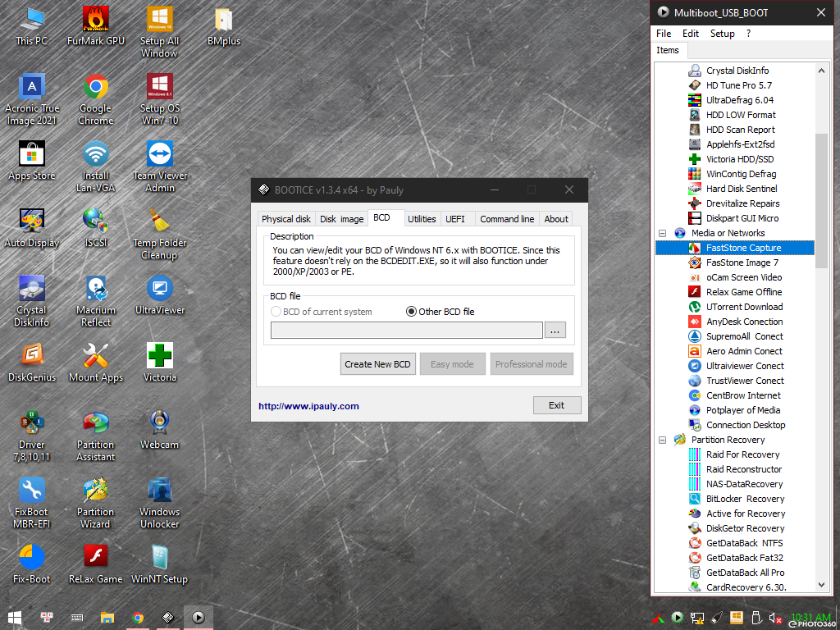Open Windows Unlocker desktop icon

[160, 504]
